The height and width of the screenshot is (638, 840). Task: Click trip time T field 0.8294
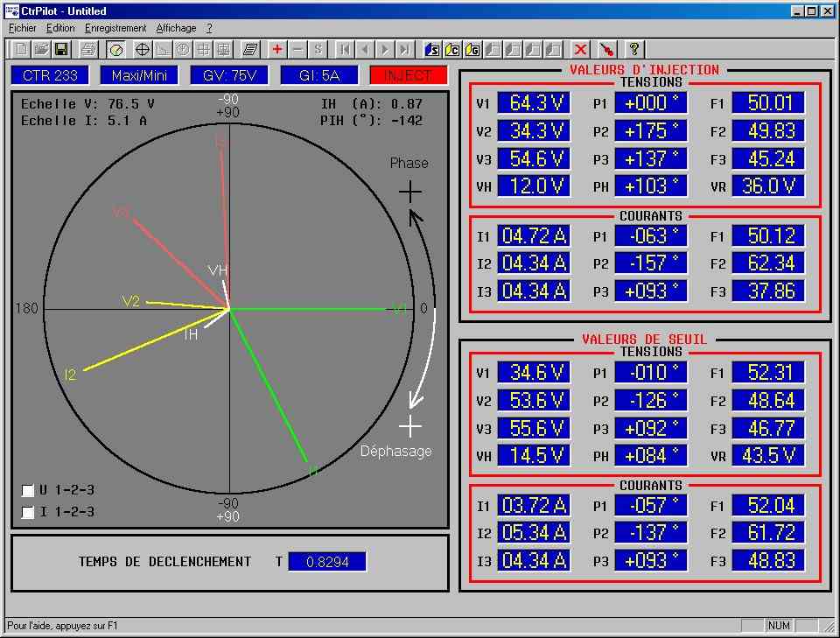click(327, 561)
